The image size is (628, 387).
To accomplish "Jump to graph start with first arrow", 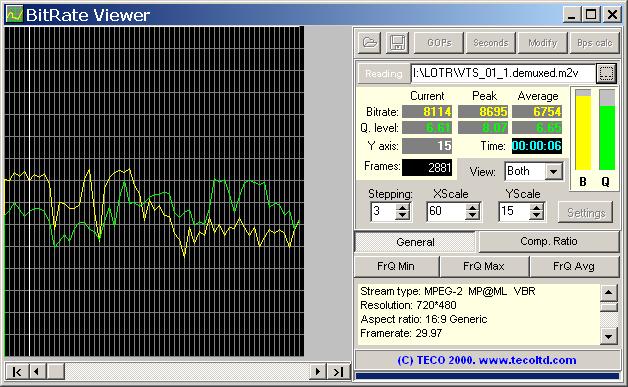I will (x=17, y=372).
